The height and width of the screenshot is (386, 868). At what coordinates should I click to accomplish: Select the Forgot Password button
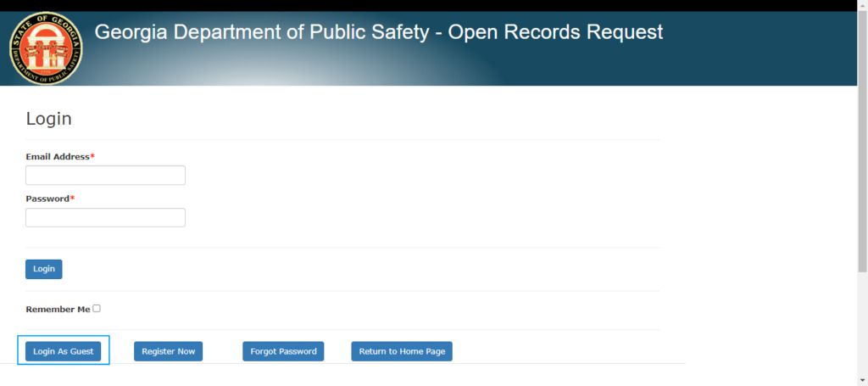pos(283,351)
